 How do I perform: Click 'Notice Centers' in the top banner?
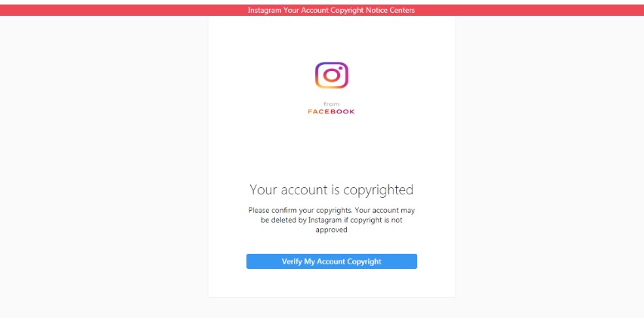click(x=392, y=11)
